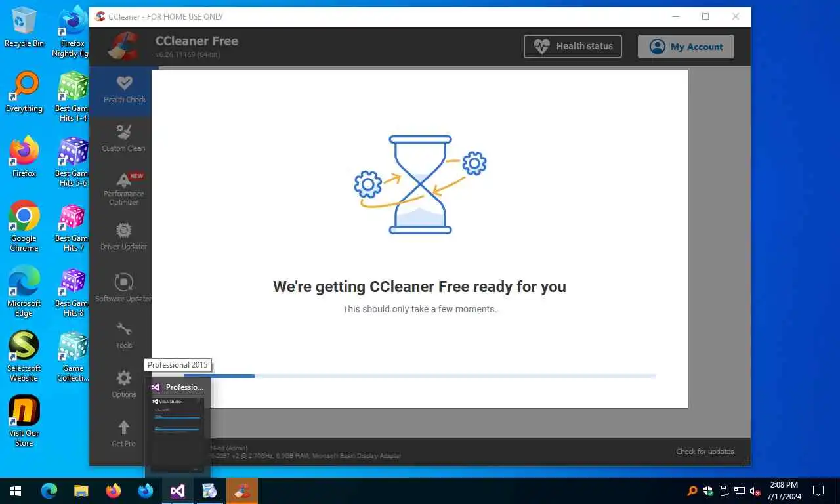Select Firefox desktop shortcut

pyautogui.click(x=24, y=157)
